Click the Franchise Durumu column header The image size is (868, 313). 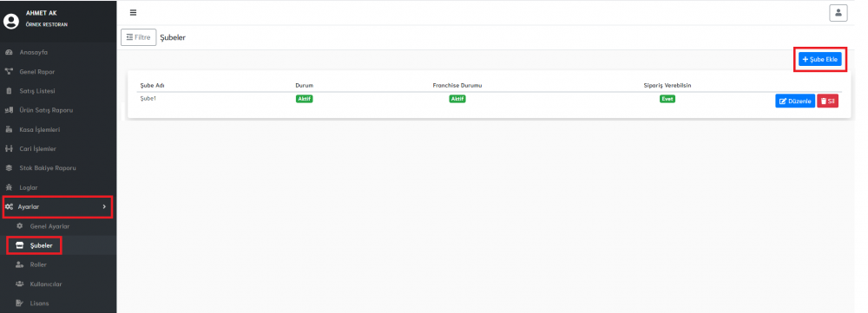pos(457,85)
